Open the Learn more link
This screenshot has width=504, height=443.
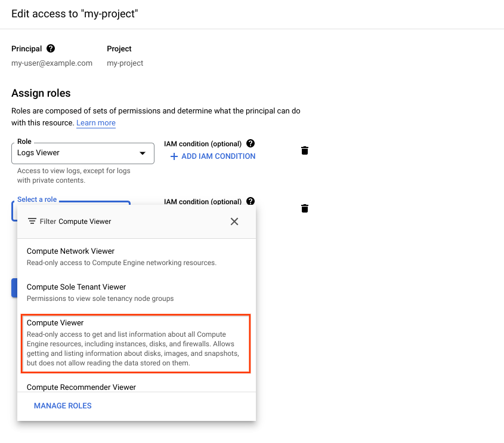click(x=96, y=122)
